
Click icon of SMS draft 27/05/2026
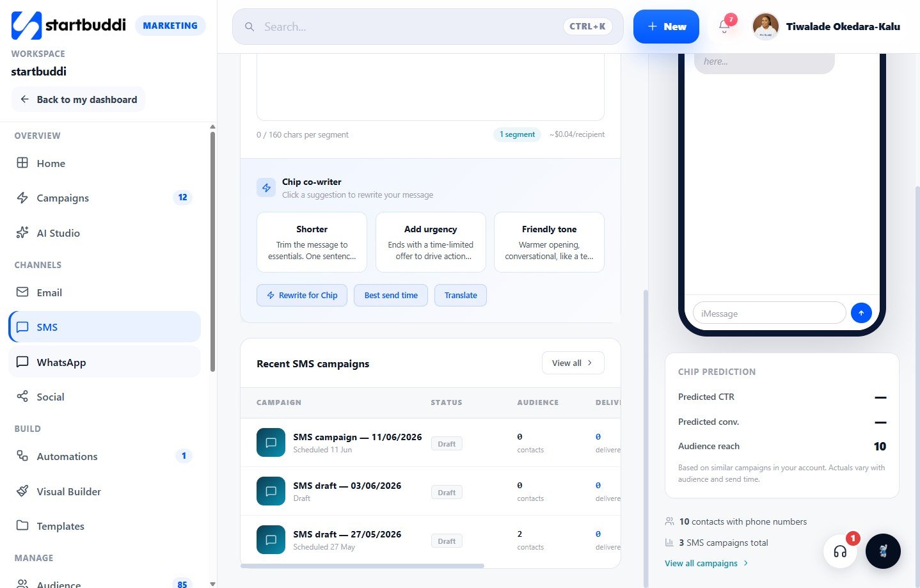point(271,540)
